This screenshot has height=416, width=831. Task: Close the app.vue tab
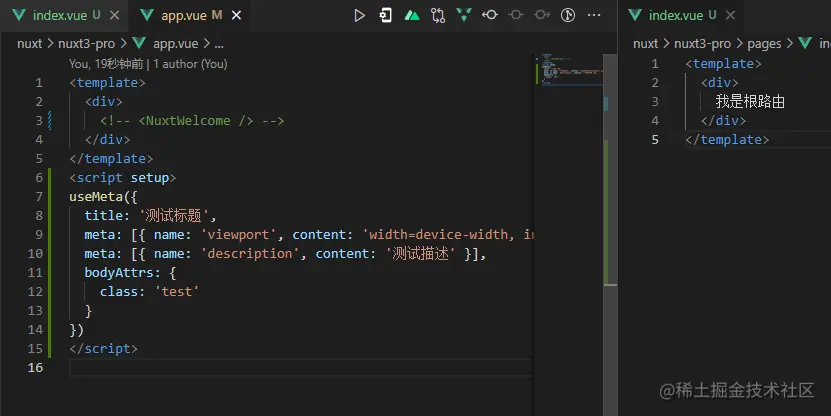(236, 15)
